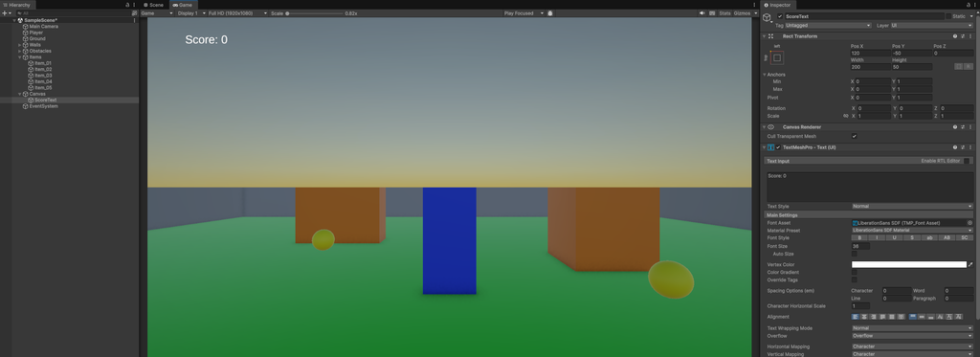
Task: Enable the Override Tags checkbox
Action: (855, 279)
